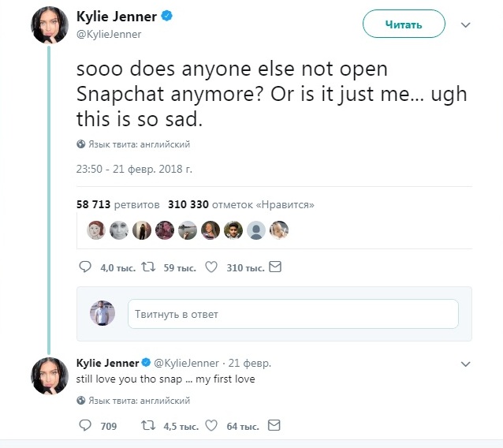Open the chevron menu on the main tweet
Image resolution: width=503 pixels, height=448 pixels.
(465, 25)
